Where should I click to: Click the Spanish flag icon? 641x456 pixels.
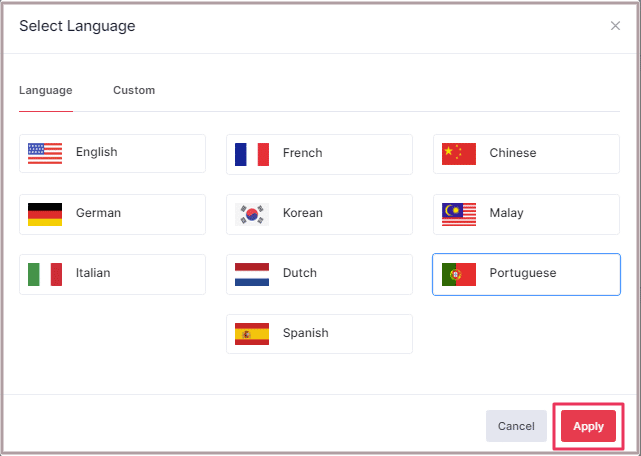tap(252, 333)
